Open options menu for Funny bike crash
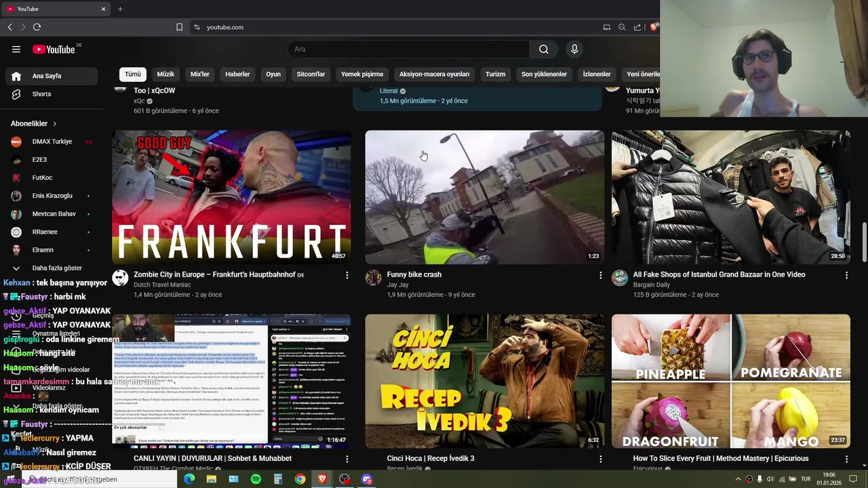 [600, 275]
